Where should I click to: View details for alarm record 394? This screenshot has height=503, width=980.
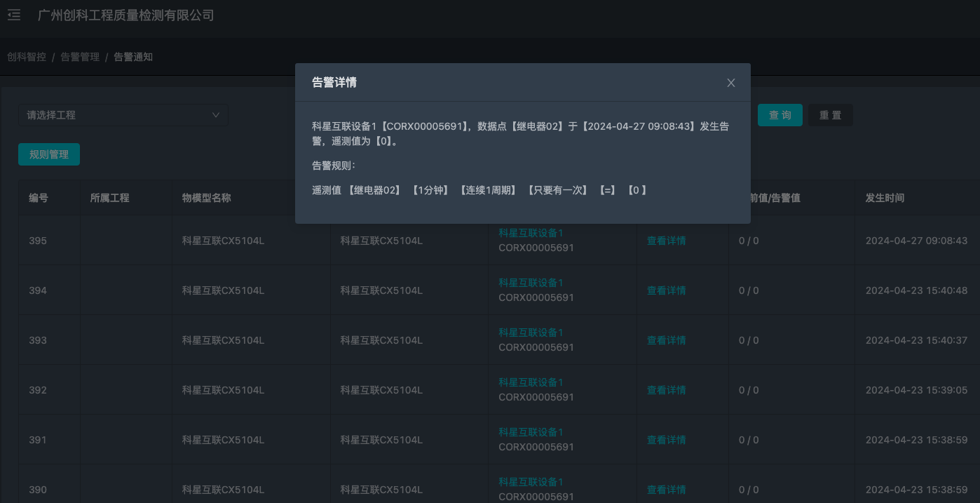[667, 290]
